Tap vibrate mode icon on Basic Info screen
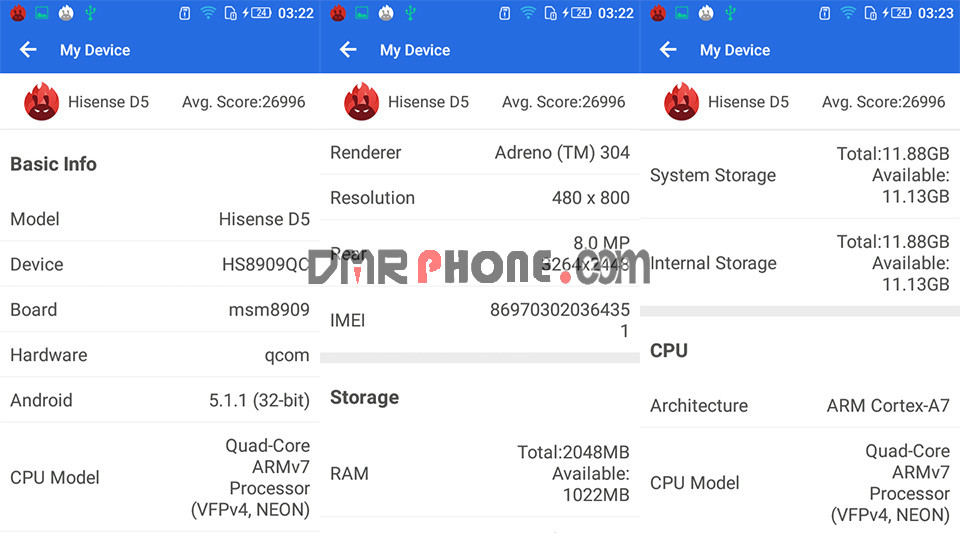 click(184, 13)
